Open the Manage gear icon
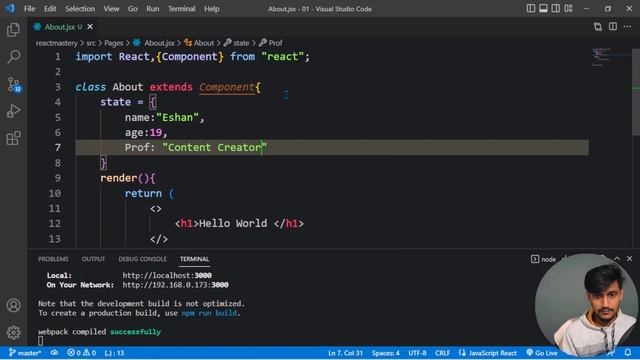 click(13, 332)
